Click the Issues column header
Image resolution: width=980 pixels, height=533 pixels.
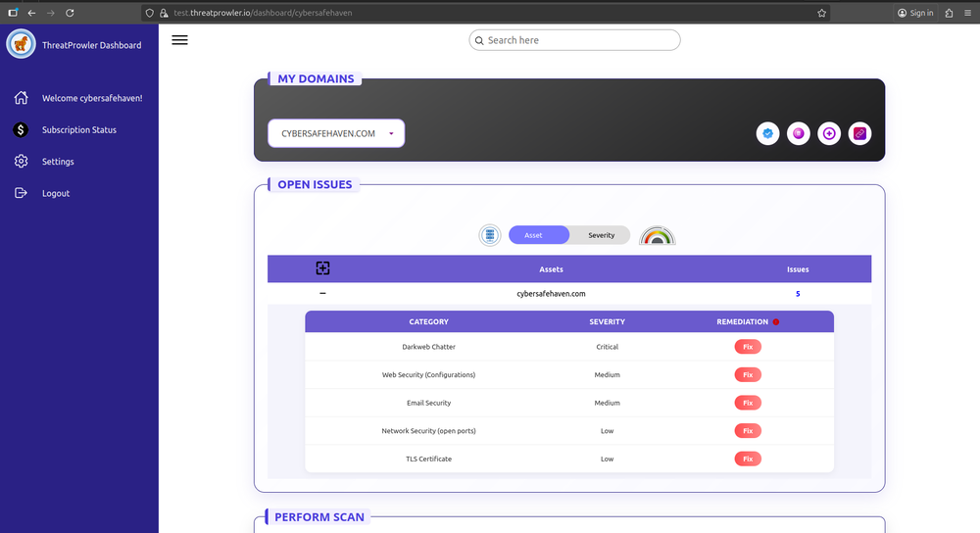tap(798, 269)
